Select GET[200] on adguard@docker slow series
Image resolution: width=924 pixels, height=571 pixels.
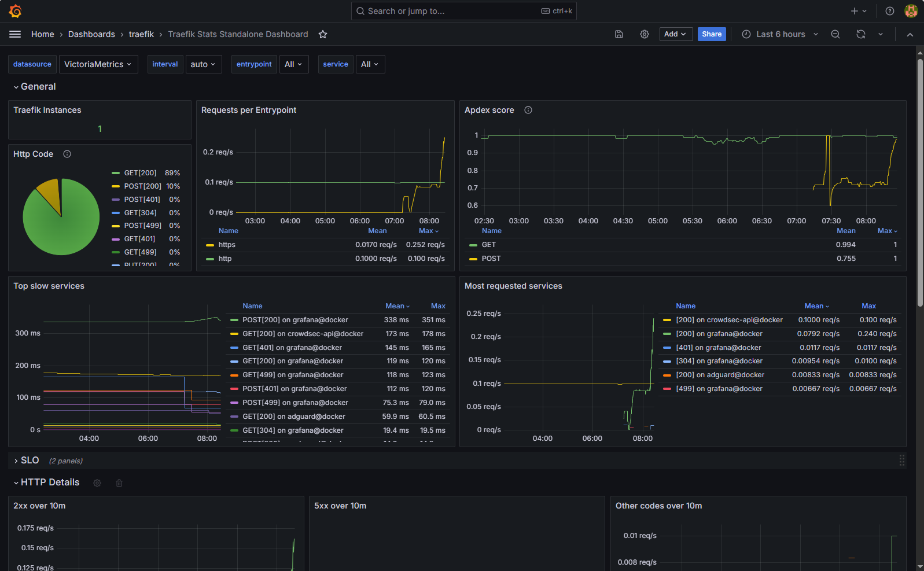click(294, 417)
